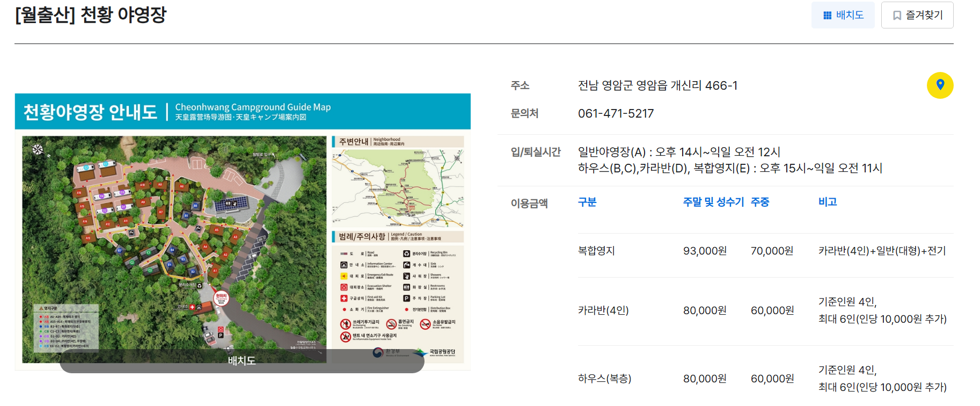Image resolution: width=980 pixels, height=406 pixels.
Task: Click the 비고 column header
Action: (x=828, y=202)
